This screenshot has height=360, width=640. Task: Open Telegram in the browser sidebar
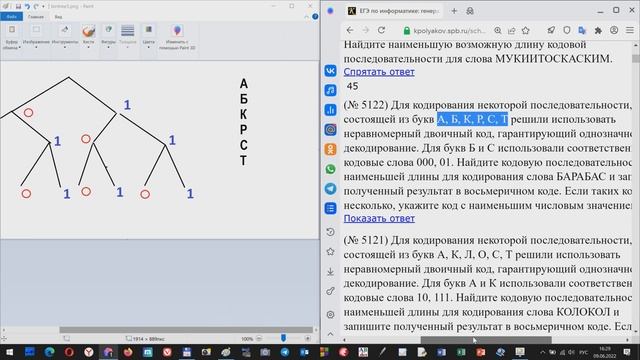point(330,189)
